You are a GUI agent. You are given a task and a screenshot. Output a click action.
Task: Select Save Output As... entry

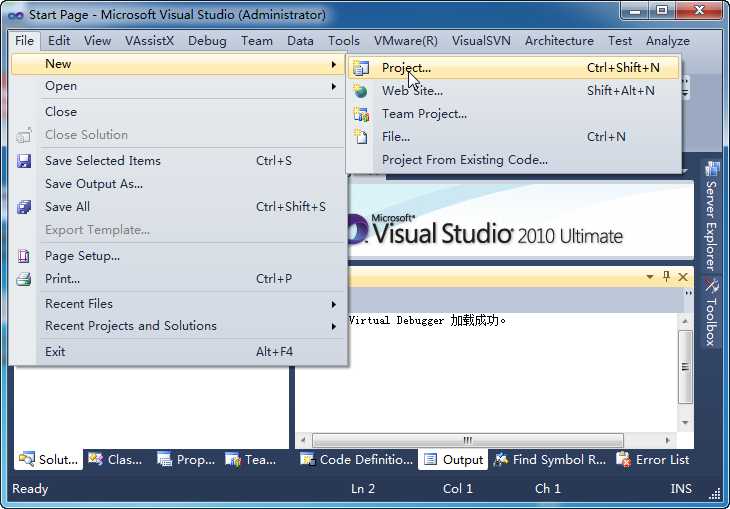pos(178,184)
